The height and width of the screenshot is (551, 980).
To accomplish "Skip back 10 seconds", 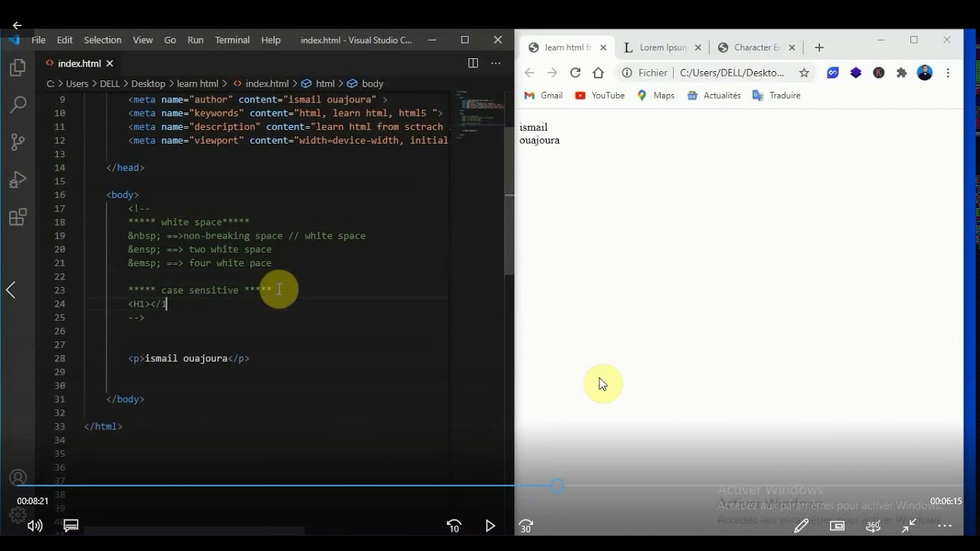I will (x=453, y=526).
